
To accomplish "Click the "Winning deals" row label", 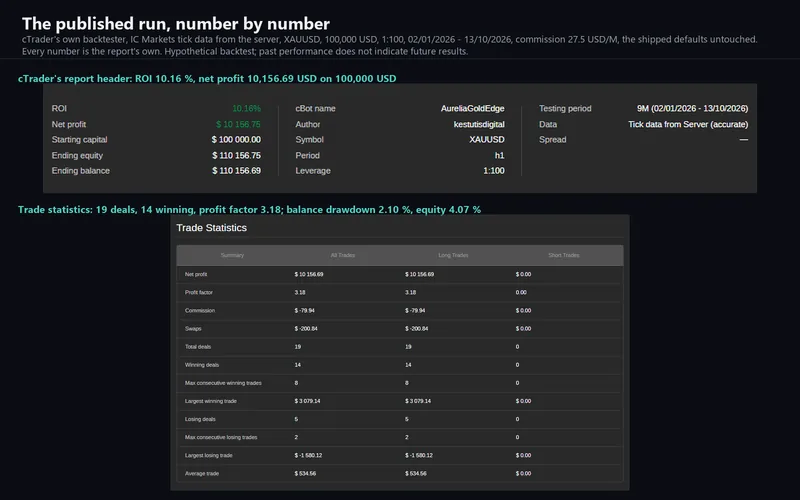I will pos(202,365).
